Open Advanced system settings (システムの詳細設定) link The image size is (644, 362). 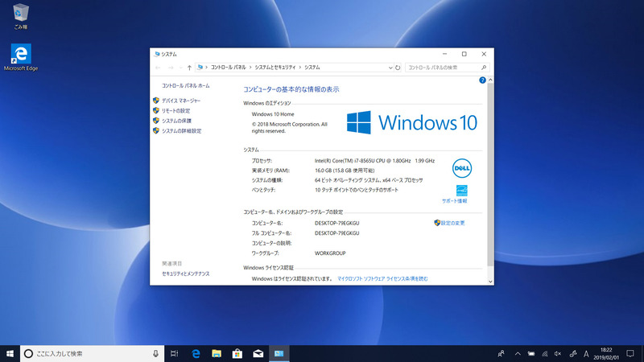[x=182, y=131]
